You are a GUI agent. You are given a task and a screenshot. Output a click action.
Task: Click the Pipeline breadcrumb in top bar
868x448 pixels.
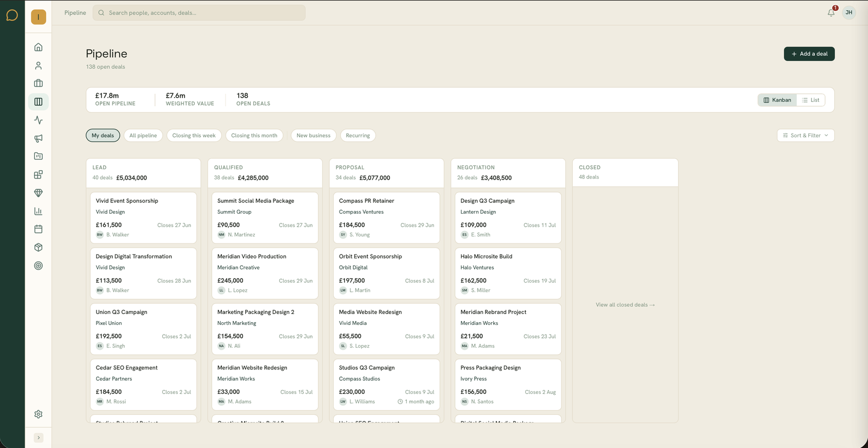(75, 13)
